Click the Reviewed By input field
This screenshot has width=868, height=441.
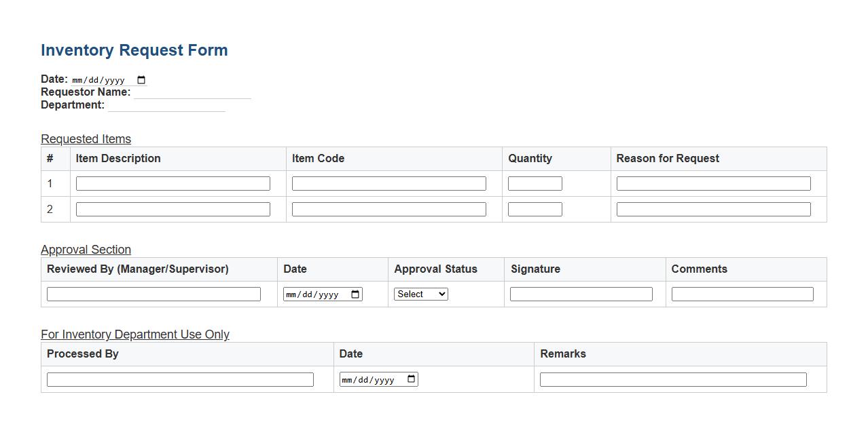point(153,294)
